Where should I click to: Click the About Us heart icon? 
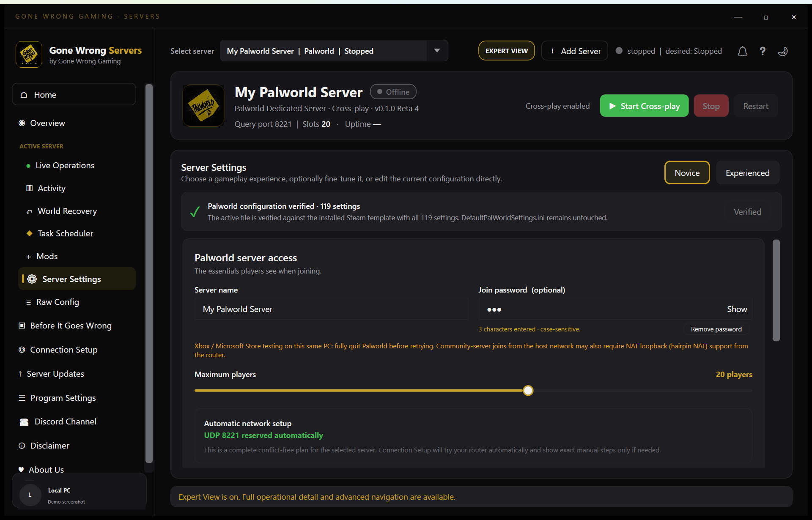click(21, 470)
